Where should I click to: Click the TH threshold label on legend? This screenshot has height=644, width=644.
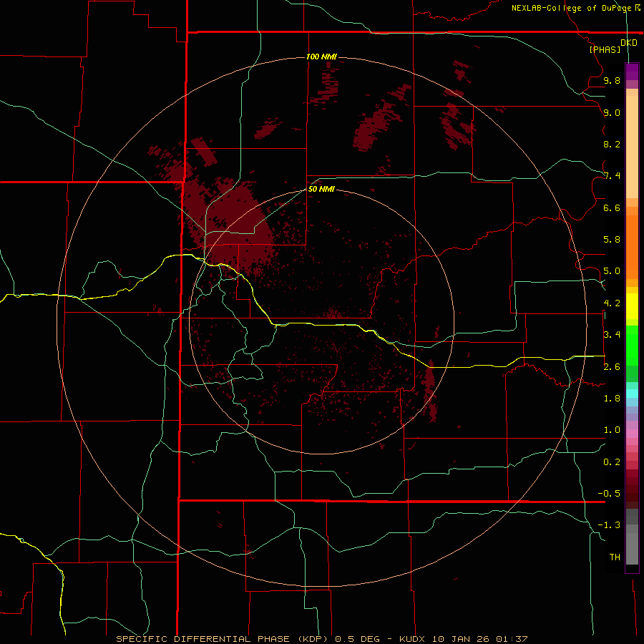tap(615, 557)
